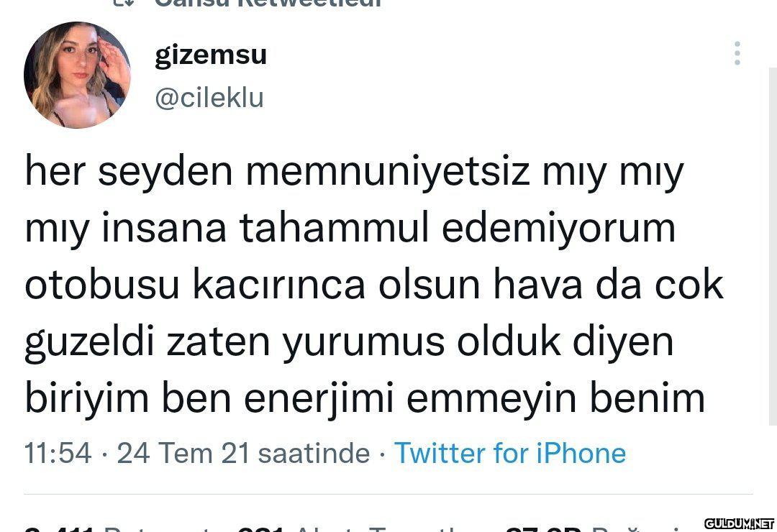Open the three-dot more options menu

point(737,54)
